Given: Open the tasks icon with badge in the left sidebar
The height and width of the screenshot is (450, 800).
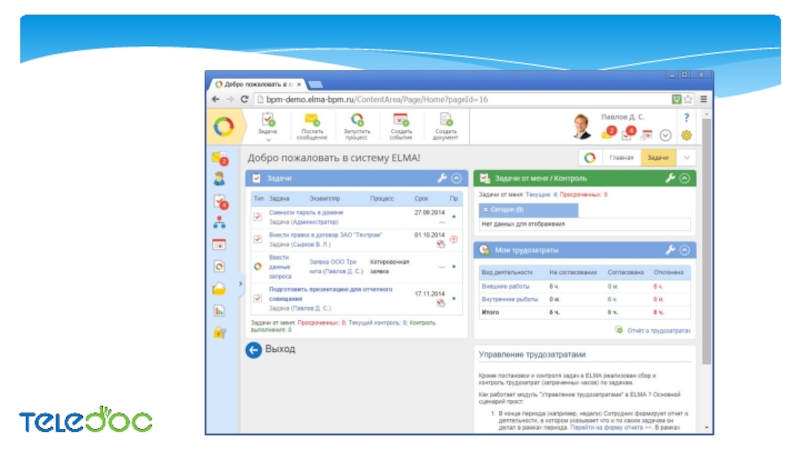Looking at the screenshot, I should pos(220,201).
